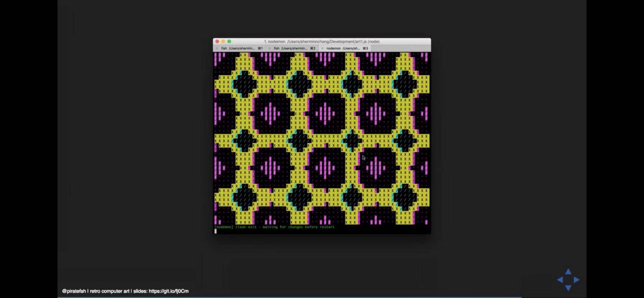
Task: Navigate down with the slide down arrow
Action: pyautogui.click(x=568, y=288)
